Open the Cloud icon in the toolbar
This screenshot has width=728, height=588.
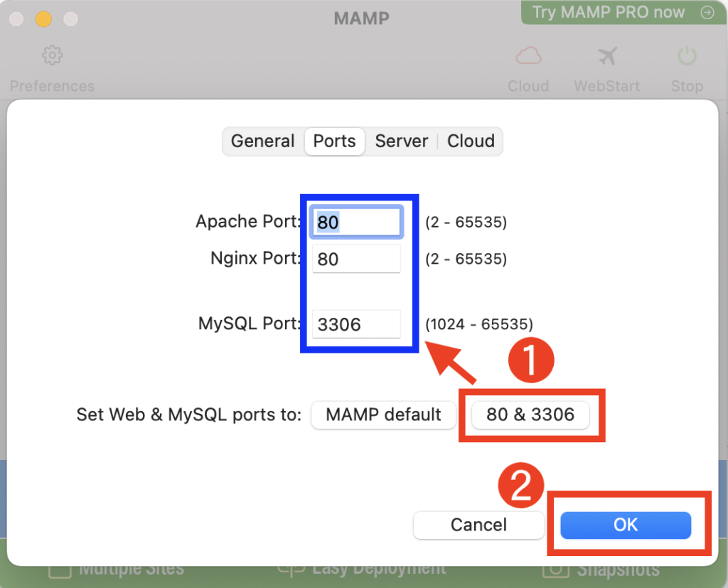[x=528, y=55]
